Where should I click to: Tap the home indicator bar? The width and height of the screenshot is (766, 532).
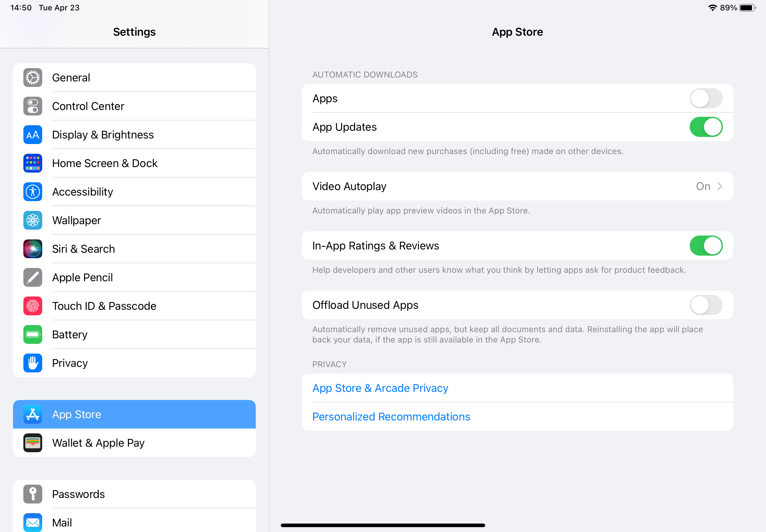pyautogui.click(x=383, y=526)
